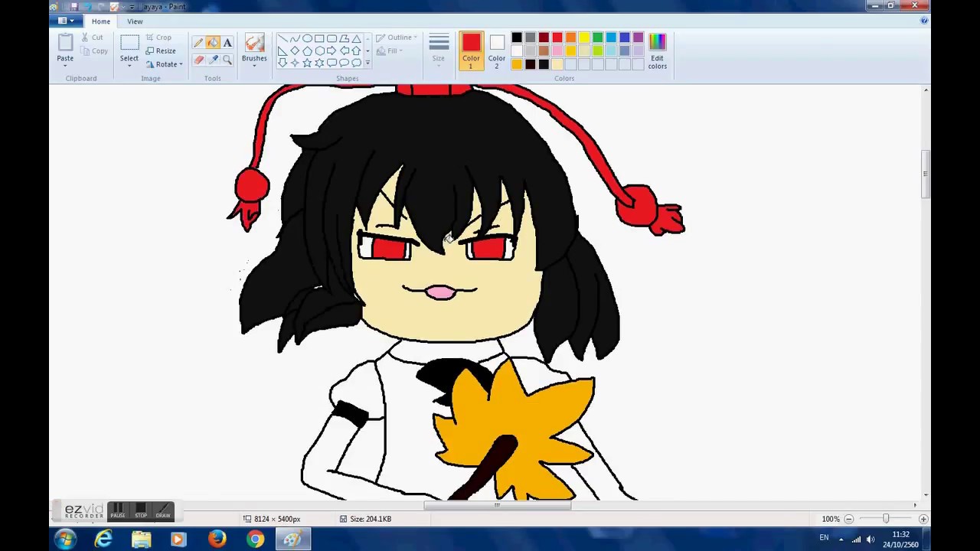980x551 pixels.
Task: Pick the green color swatch
Action: [598, 38]
